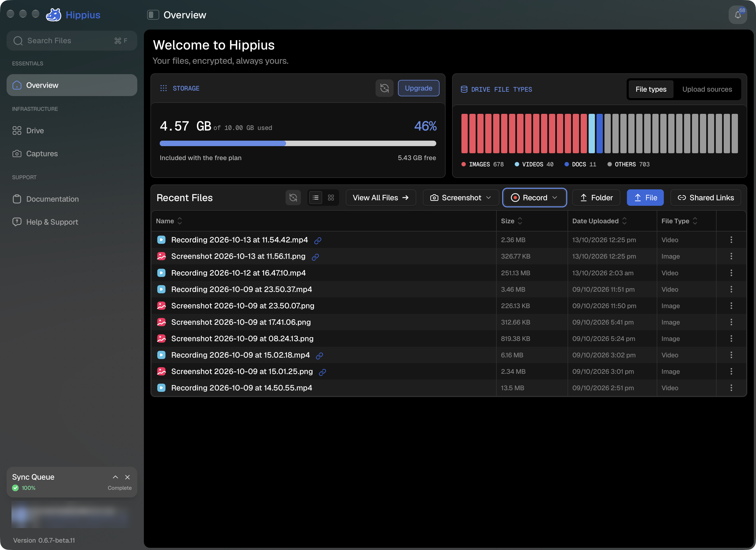756x550 pixels.
Task: Open Drive in sidebar
Action: pos(72,131)
